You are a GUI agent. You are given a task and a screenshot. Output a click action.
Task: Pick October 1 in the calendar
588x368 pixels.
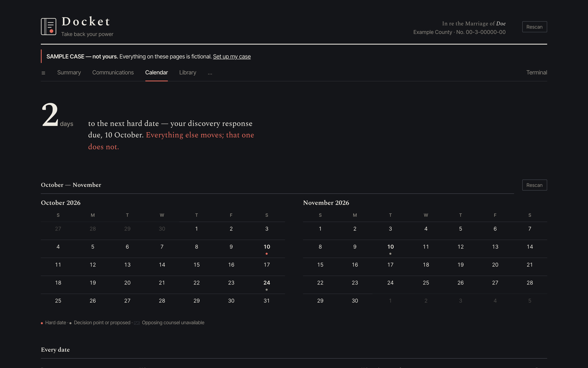[x=197, y=229]
